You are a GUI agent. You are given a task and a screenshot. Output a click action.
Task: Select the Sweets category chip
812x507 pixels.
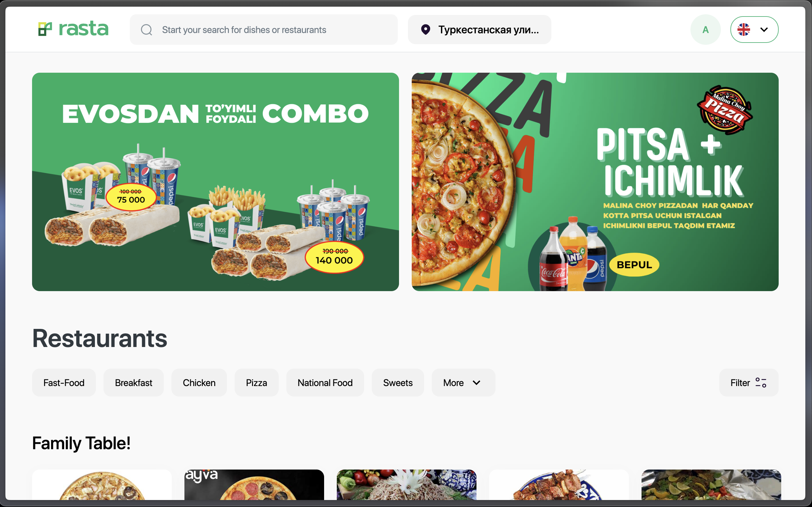pos(397,383)
